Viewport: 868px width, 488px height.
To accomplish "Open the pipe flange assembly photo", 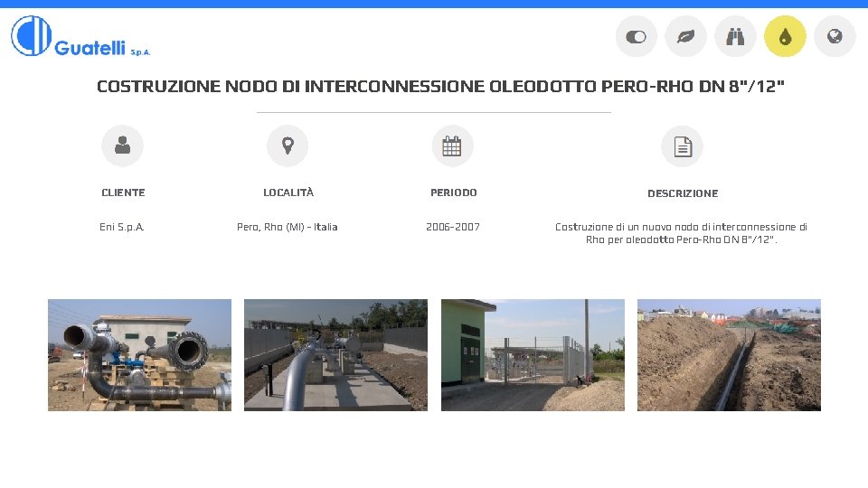I will [x=139, y=354].
